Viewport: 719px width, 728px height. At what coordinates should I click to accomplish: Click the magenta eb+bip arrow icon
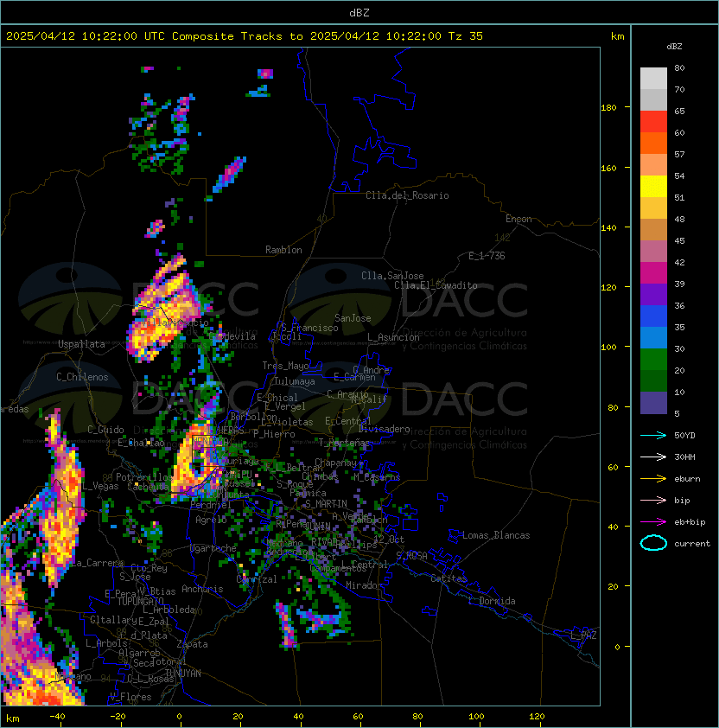click(x=653, y=522)
